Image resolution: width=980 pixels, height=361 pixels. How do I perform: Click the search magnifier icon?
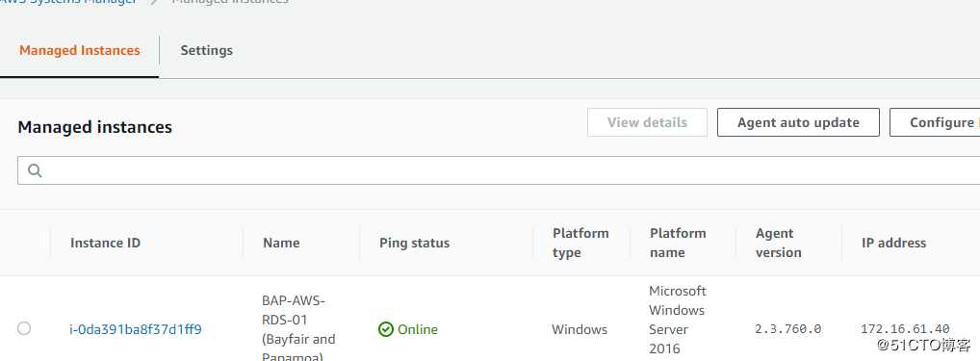(35, 170)
